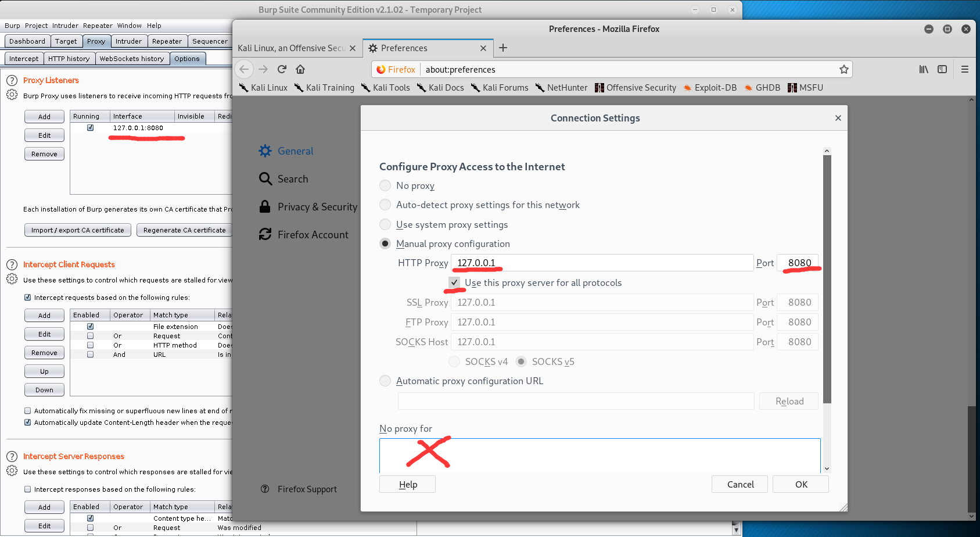Image resolution: width=980 pixels, height=537 pixels.
Task: Click scroll down arrow in Connection Settings
Action: (x=827, y=468)
